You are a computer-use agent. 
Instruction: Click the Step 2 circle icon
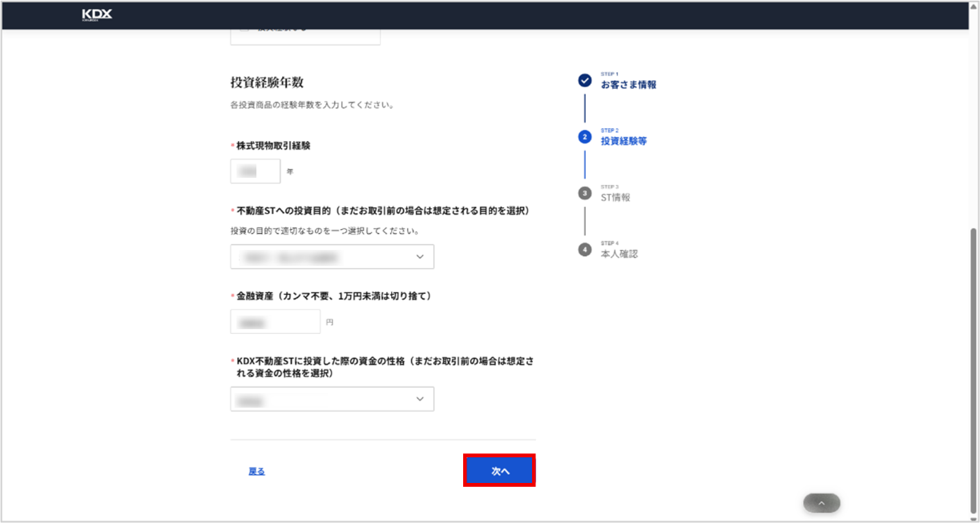tap(585, 137)
